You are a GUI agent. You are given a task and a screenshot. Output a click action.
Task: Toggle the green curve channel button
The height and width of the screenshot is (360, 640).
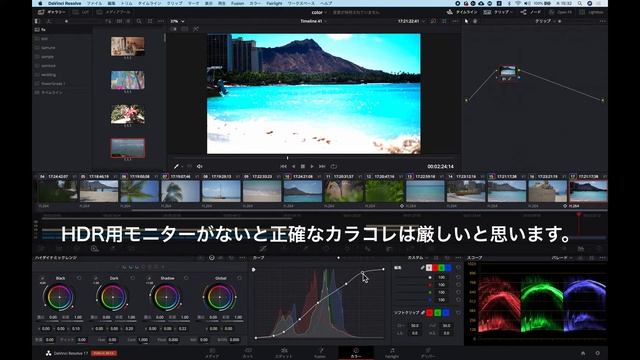pos(442,268)
